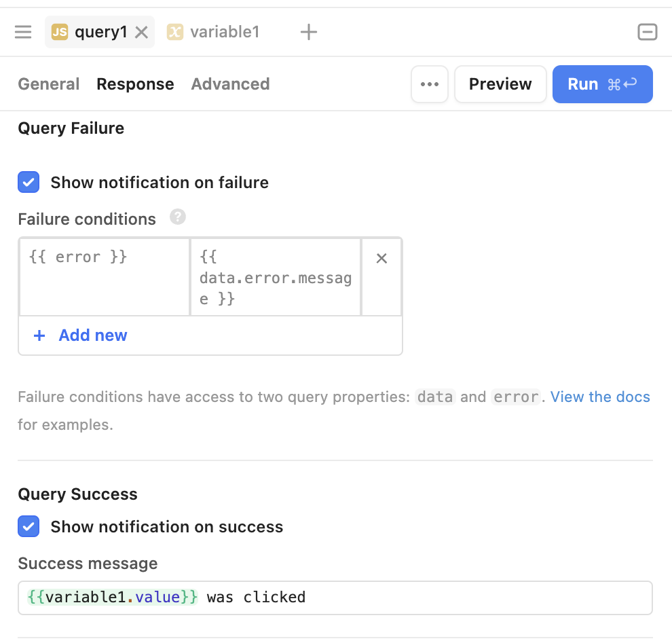Go to the Advanced tab

point(230,84)
